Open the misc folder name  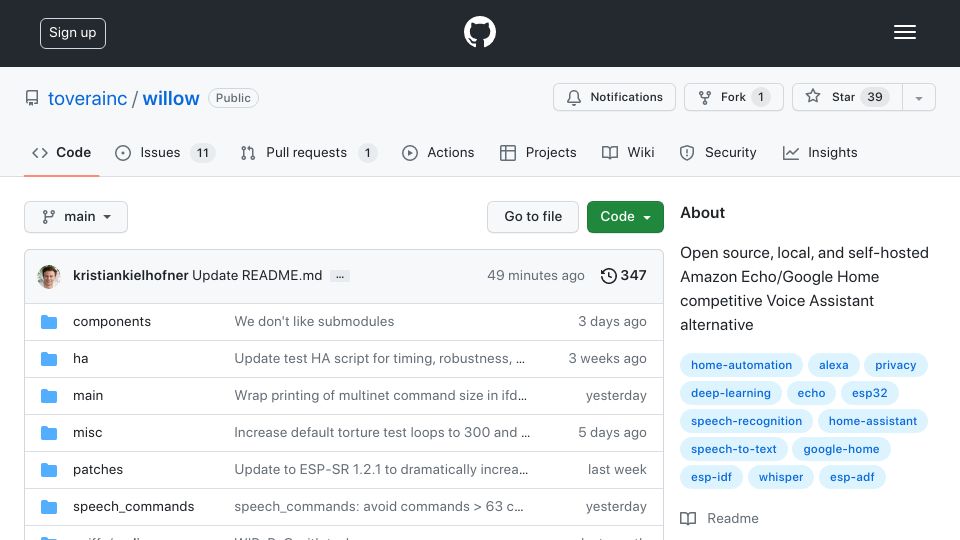coord(87,432)
